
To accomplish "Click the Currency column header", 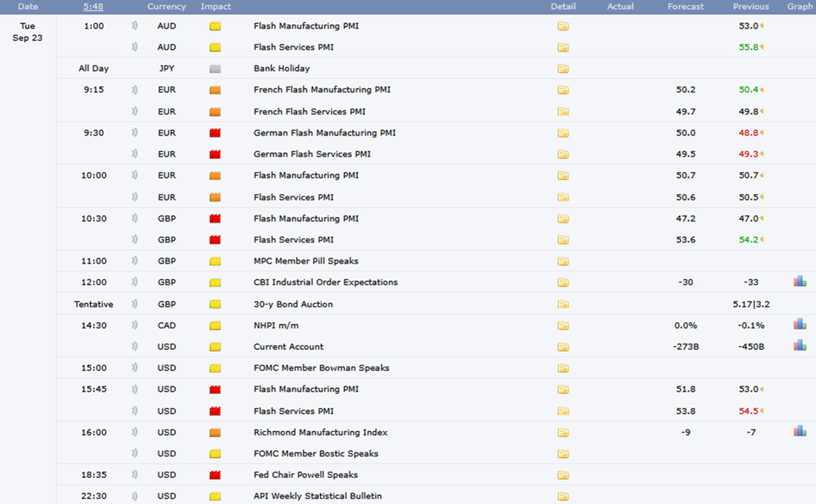I will [166, 6].
